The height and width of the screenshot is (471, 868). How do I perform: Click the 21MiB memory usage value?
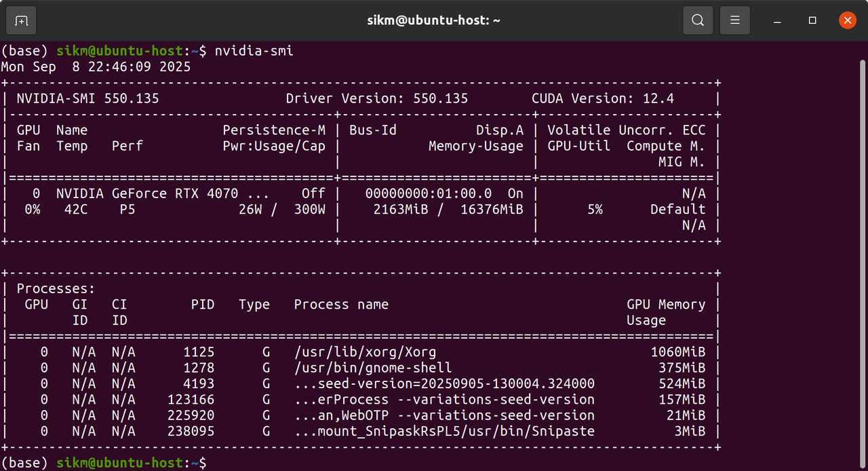click(686, 415)
